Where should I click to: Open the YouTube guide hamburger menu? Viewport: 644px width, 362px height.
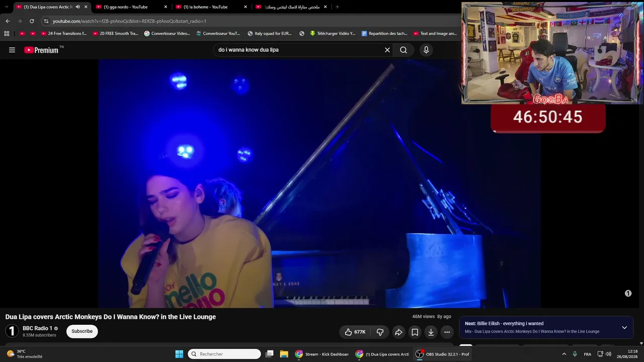[x=12, y=50]
